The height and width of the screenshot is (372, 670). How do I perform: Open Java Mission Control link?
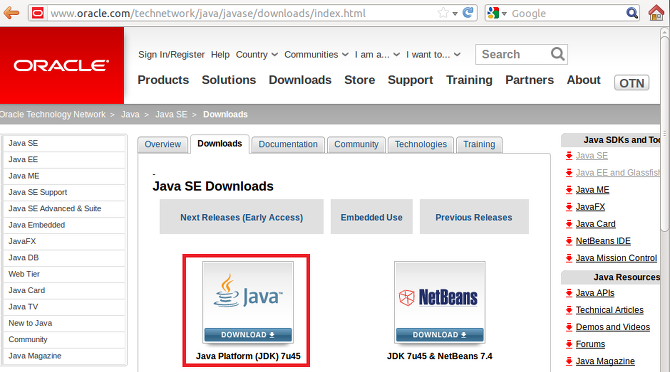[616, 258]
